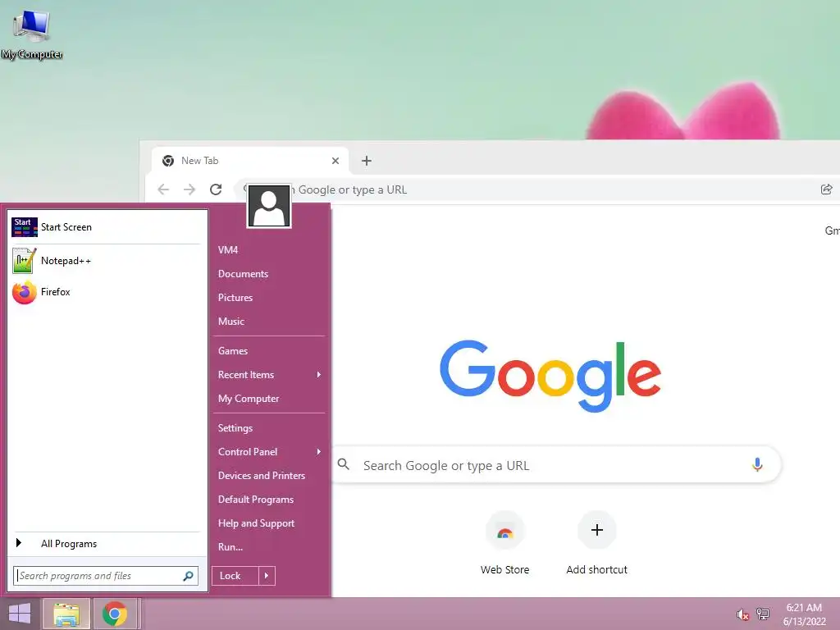The image size is (840, 630).
Task: Open File Explorer from the taskbar
Action: pos(66,614)
